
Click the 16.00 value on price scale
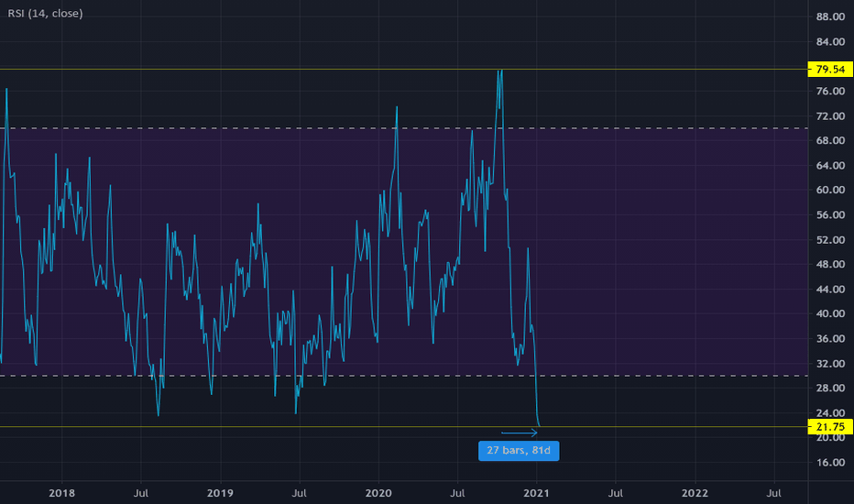click(x=830, y=463)
